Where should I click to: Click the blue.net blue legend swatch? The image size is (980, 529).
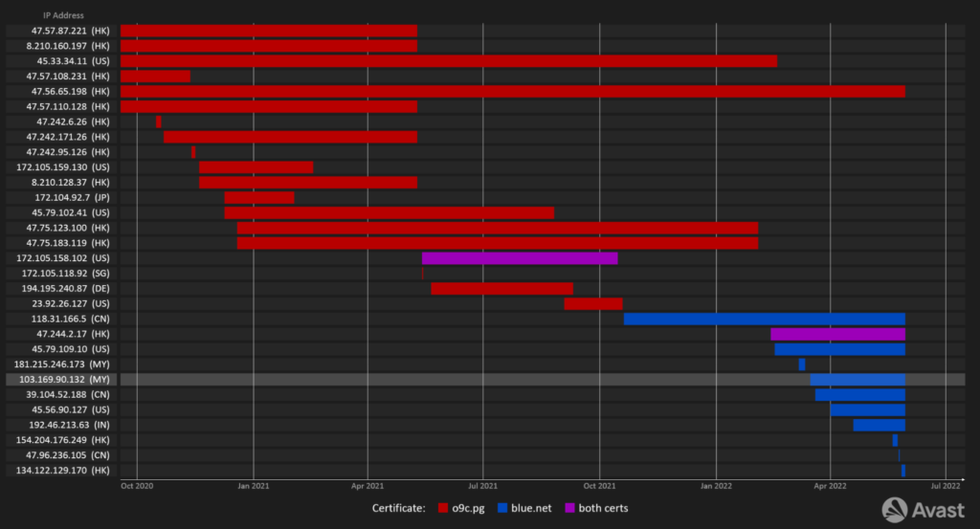click(502, 508)
